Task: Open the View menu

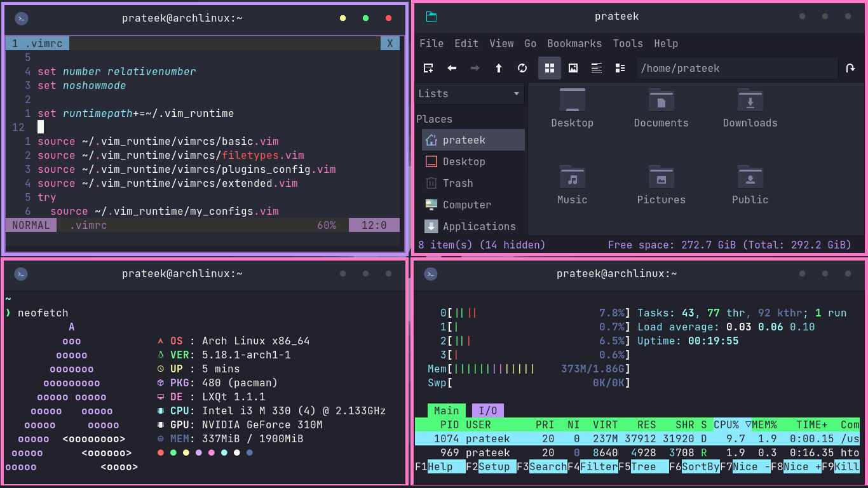Action: click(x=501, y=43)
